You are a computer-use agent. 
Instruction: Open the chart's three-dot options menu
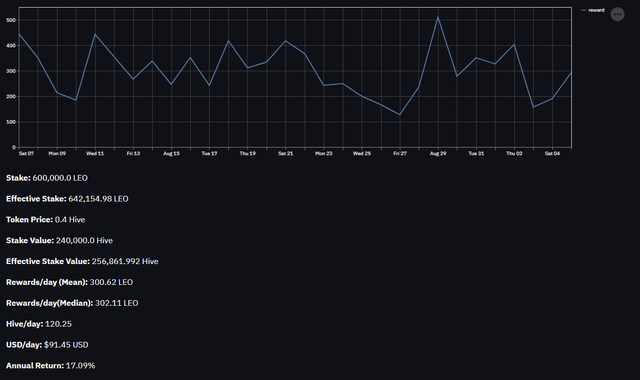(617, 14)
